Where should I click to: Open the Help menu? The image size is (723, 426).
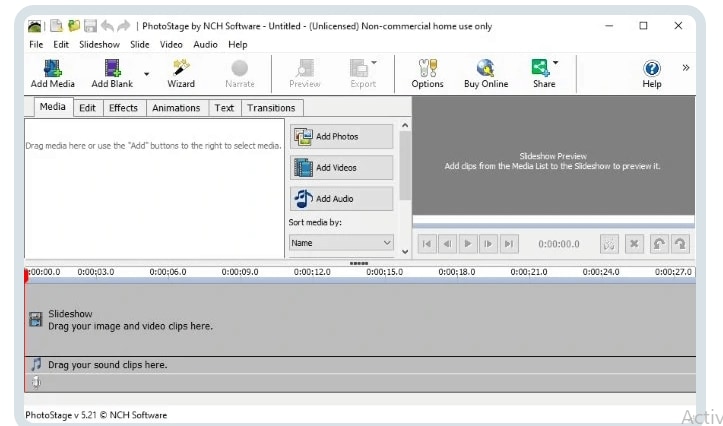point(237,45)
